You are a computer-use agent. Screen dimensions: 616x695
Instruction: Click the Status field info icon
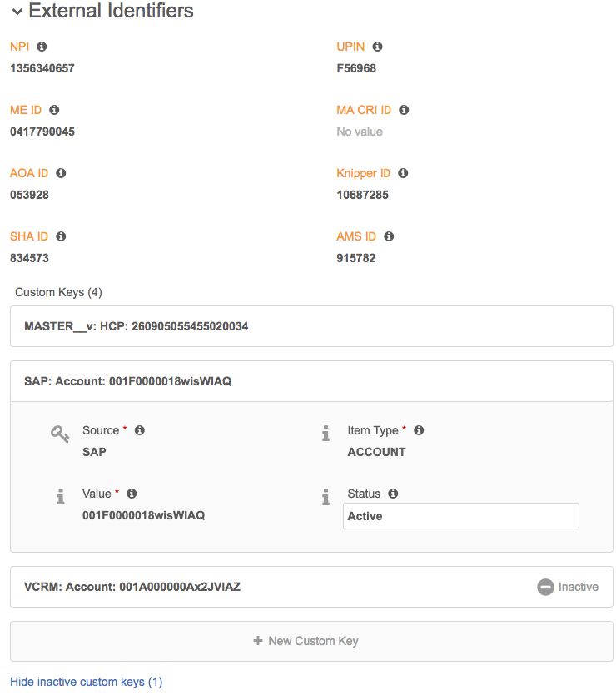(x=393, y=494)
